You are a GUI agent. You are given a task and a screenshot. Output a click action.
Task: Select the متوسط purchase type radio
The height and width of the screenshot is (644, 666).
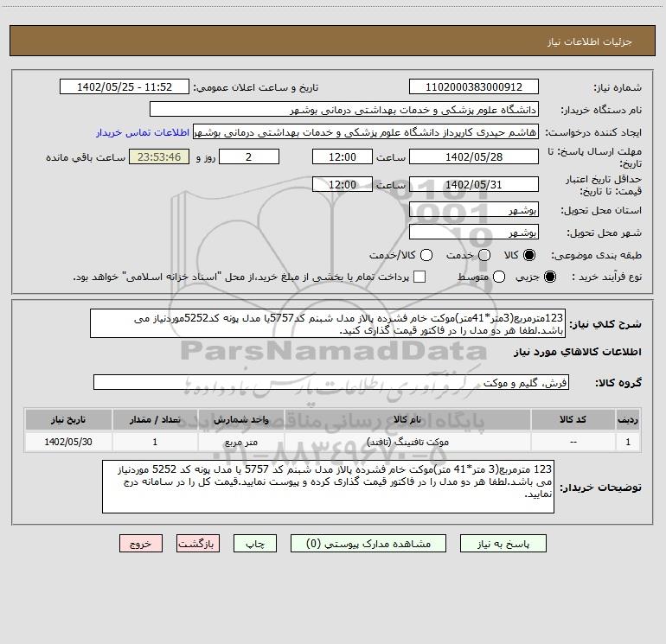tap(499, 277)
